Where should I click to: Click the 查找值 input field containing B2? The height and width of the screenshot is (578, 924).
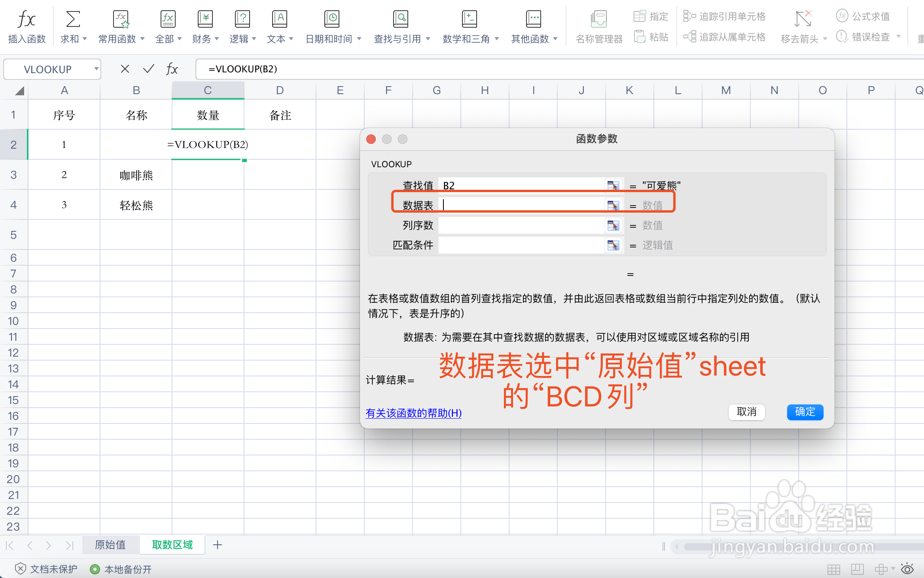coord(521,185)
